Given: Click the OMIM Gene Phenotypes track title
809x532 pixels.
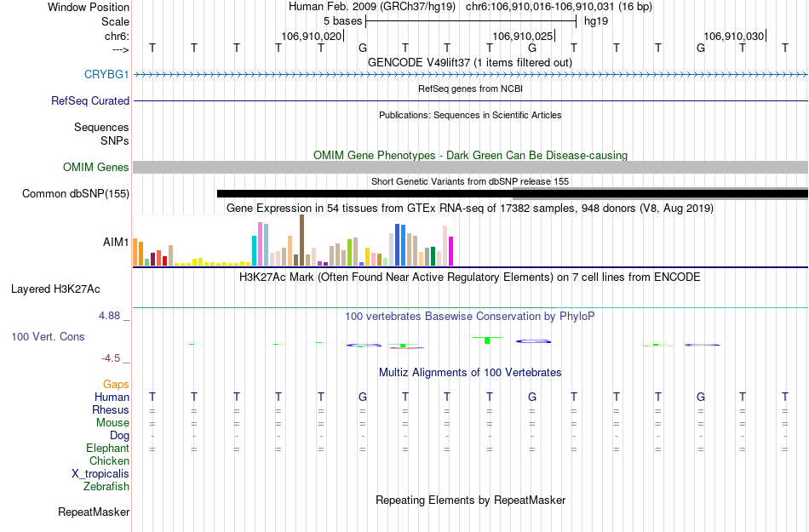Looking at the screenshot, I should (x=470, y=155).
